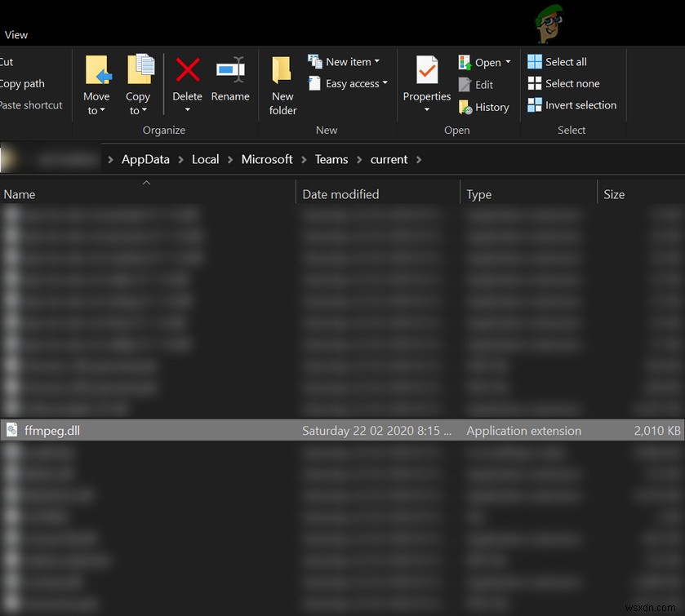Image resolution: width=685 pixels, height=616 pixels.
Task: Click the Select none label
Action: (x=572, y=83)
